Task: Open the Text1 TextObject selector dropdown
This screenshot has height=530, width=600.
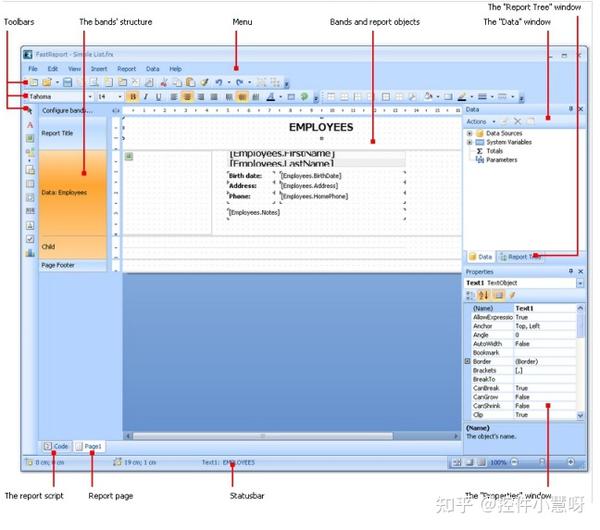Action: [580, 283]
